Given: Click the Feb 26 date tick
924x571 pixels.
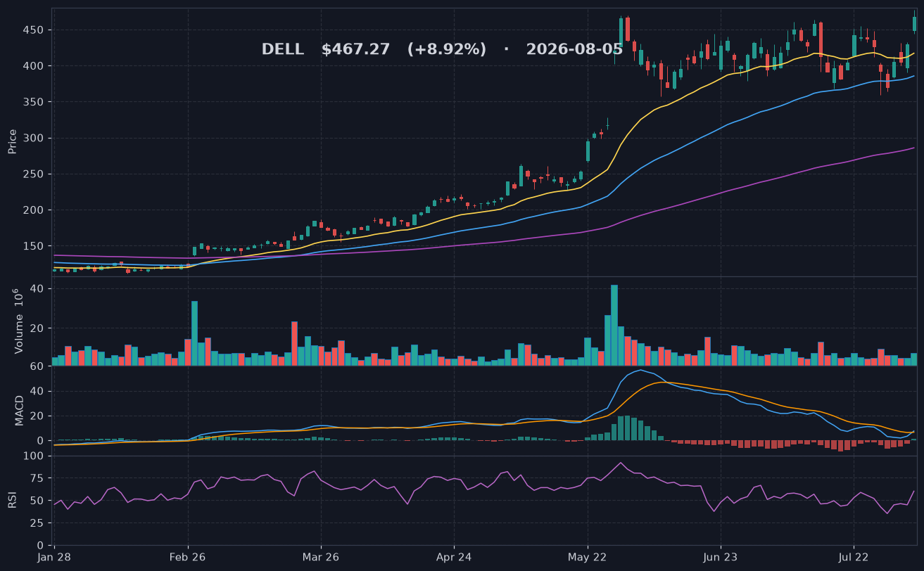Looking at the screenshot, I should coord(188,556).
